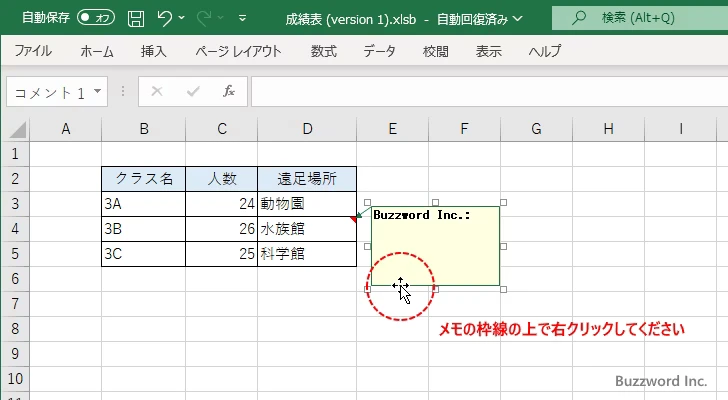728x400 pixels.
Task: Select column A header
Action: 65,129
